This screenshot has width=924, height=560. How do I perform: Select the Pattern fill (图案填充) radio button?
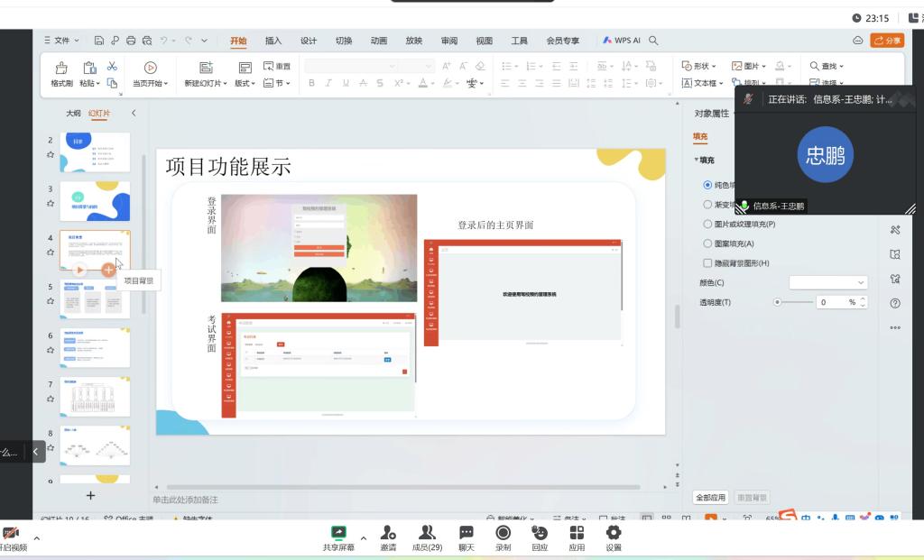[707, 243]
